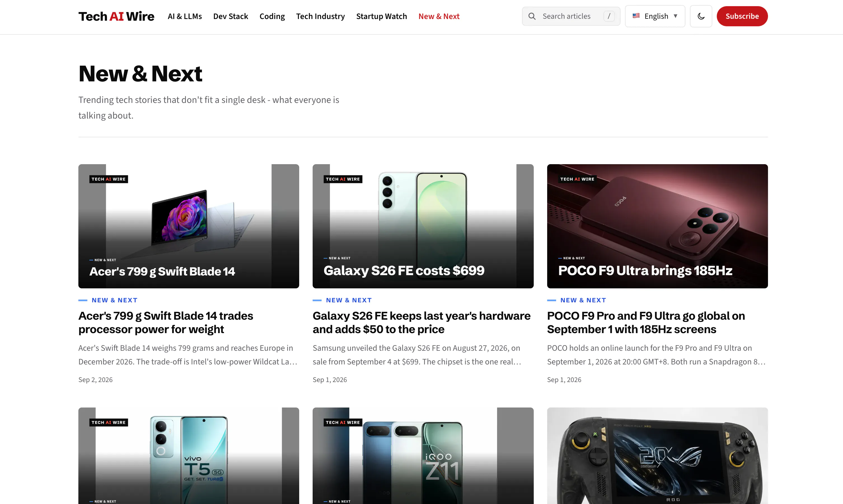The width and height of the screenshot is (843, 504).
Task: Open headline 'POCO F9 Pro and F9 Ultra go global'
Action: click(x=646, y=323)
